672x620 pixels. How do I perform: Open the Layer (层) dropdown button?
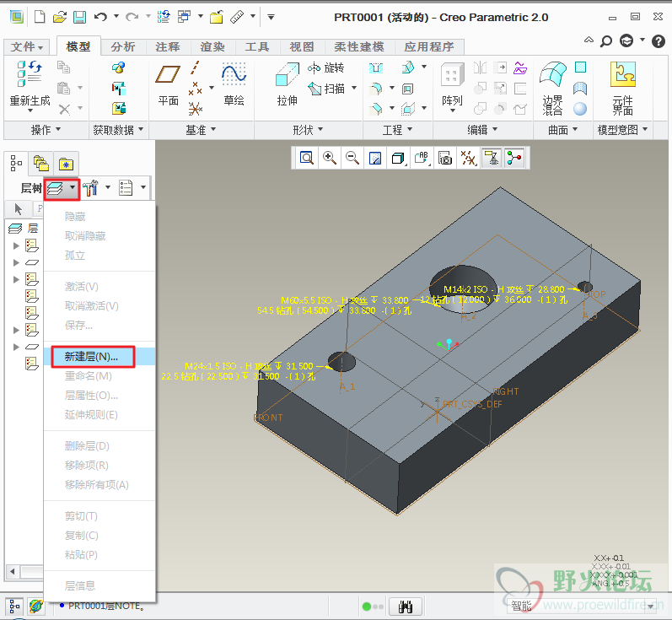click(x=62, y=188)
